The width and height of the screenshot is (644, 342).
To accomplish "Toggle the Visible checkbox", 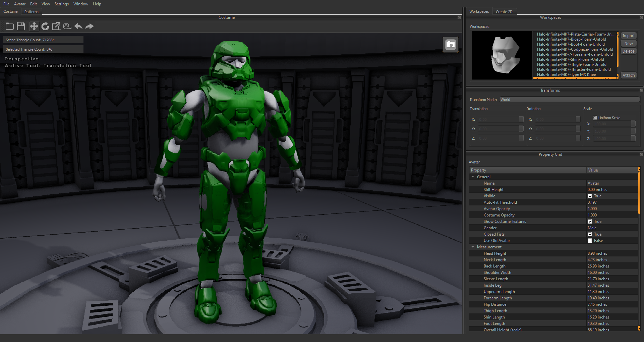I will click(x=590, y=196).
